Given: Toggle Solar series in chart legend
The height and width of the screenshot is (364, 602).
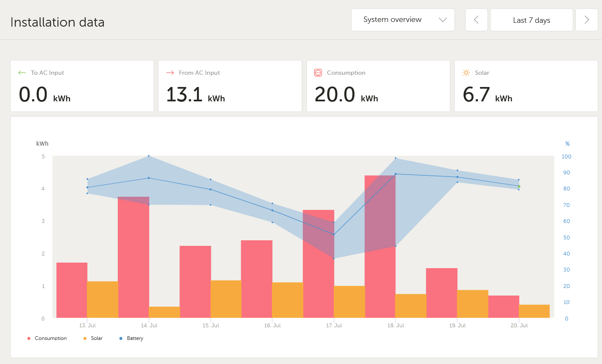Looking at the screenshot, I should 93,338.
